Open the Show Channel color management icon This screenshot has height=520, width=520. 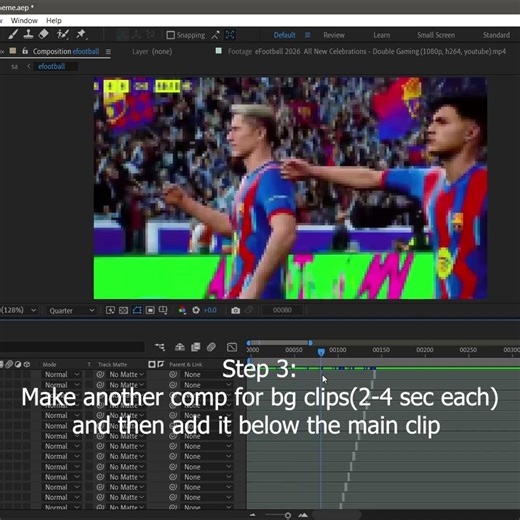pyautogui.click(x=182, y=310)
